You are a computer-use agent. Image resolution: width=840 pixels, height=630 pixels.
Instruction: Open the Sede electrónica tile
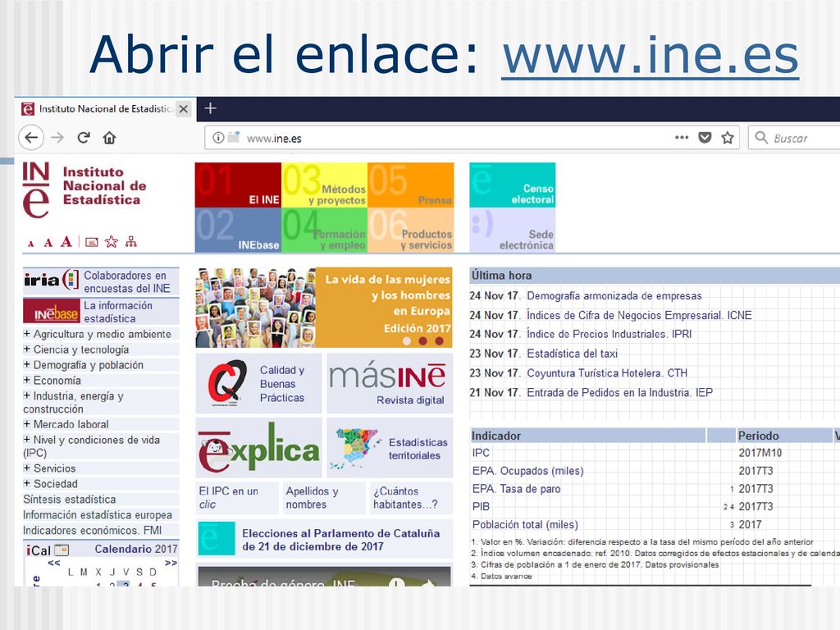click(x=512, y=230)
